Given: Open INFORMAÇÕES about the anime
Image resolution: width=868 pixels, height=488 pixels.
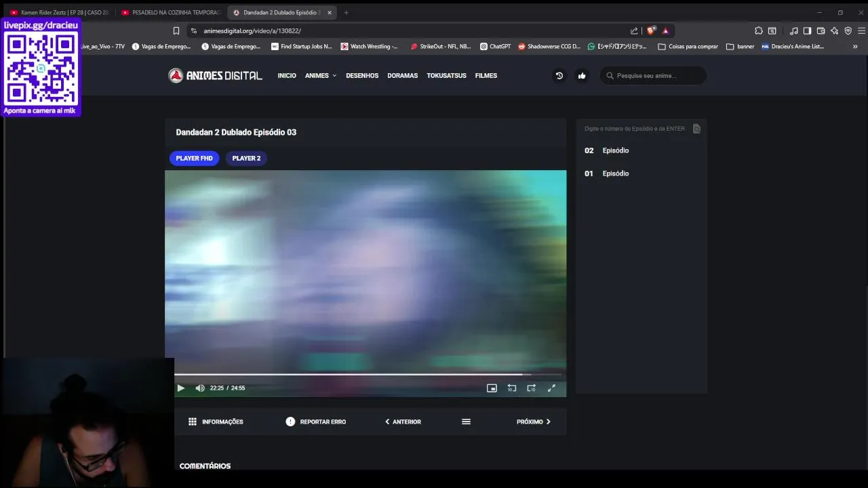Looking at the screenshot, I should point(216,422).
